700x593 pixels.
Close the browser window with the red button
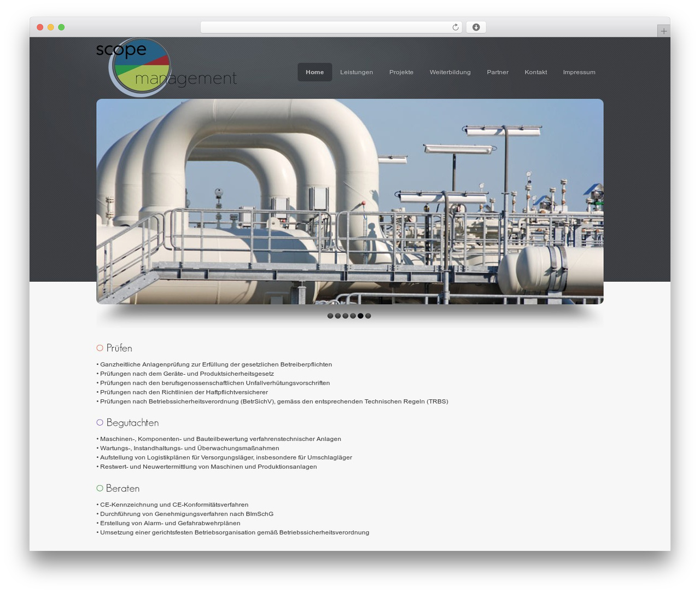[x=40, y=27]
